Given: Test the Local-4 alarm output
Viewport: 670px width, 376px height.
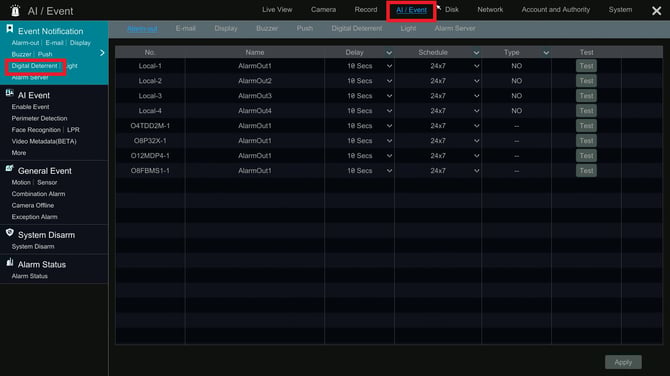Looking at the screenshot, I should click(x=586, y=111).
